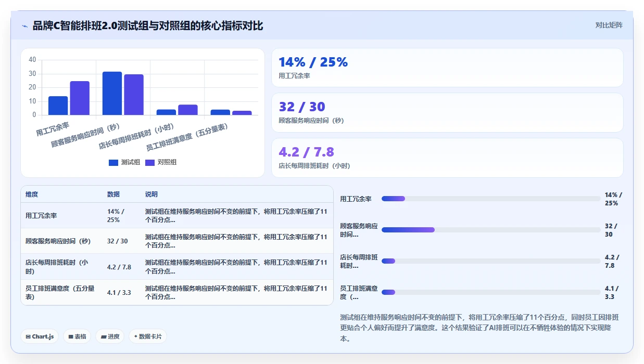The height and width of the screenshot is (364, 644).
Task: Toggle the 测试组 legend entry in chart
Action: click(x=124, y=162)
